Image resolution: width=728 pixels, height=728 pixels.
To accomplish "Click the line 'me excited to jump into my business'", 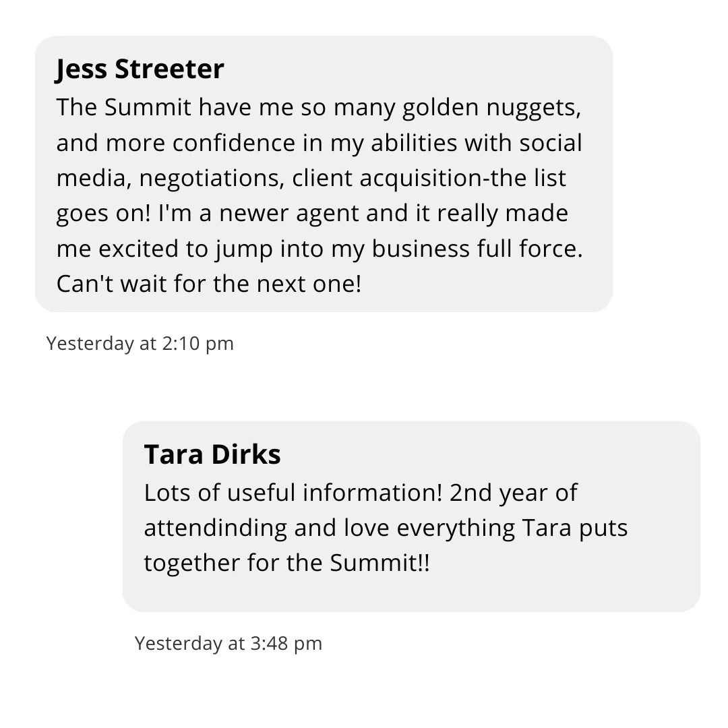I will (320, 249).
